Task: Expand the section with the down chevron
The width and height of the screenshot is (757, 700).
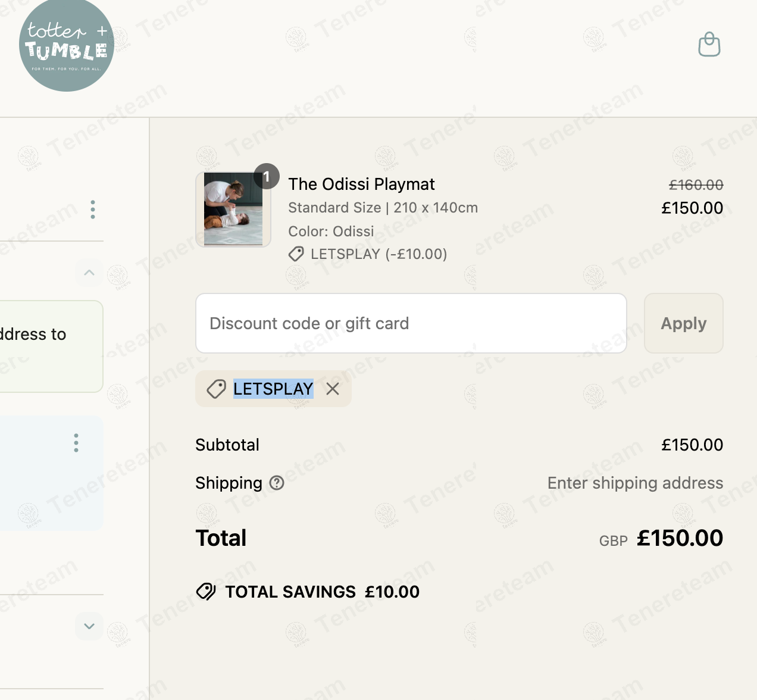Action: pyautogui.click(x=89, y=626)
